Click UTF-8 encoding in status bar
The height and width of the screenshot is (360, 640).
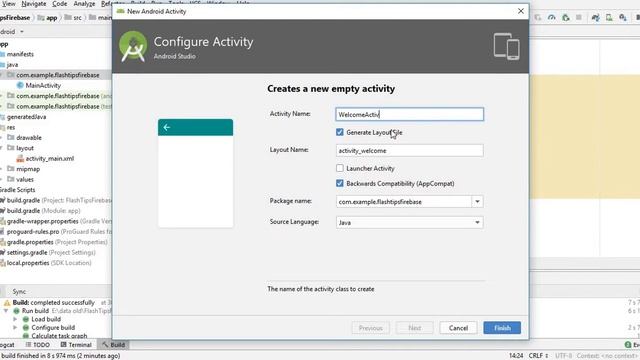(563, 356)
